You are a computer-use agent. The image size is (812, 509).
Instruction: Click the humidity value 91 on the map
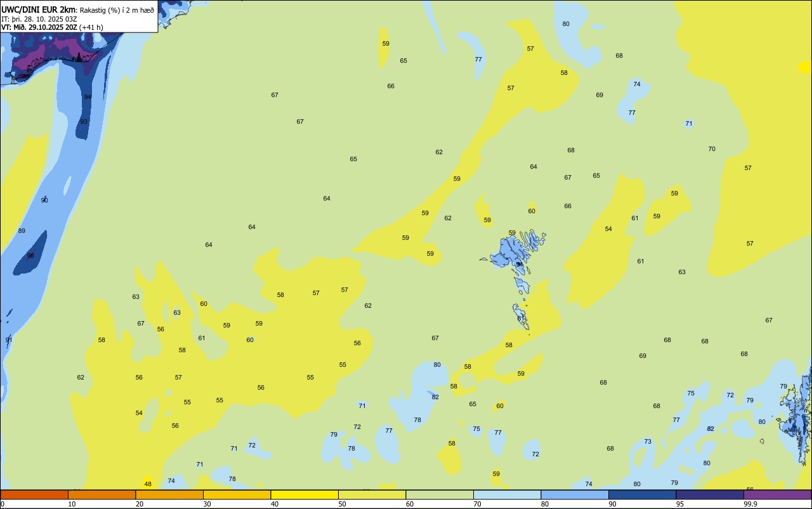[x=9, y=340]
